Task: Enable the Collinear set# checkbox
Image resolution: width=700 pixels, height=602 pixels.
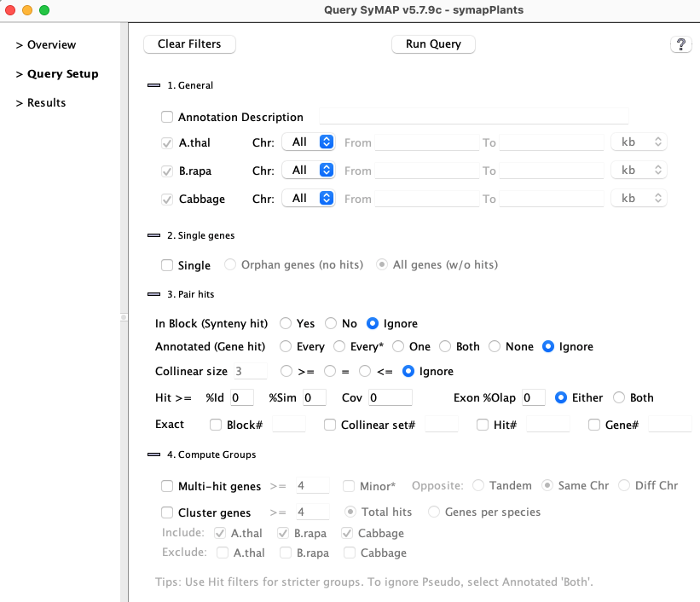Action: coord(330,425)
